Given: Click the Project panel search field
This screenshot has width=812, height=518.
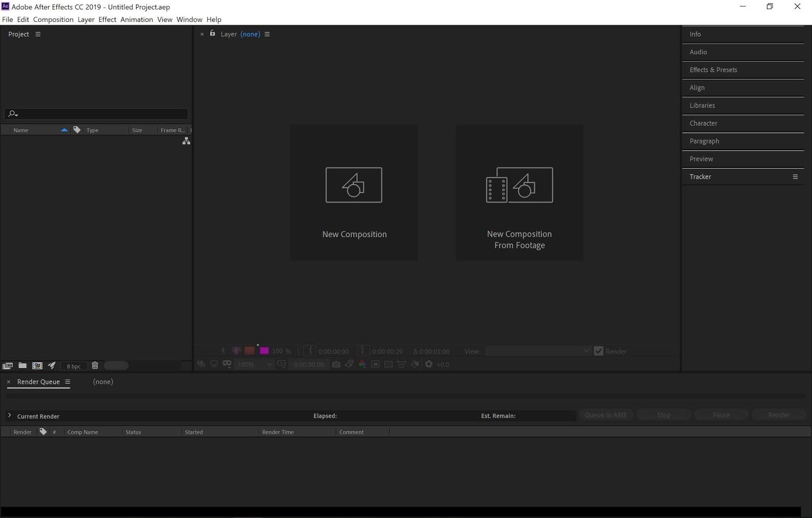Looking at the screenshot, I should pos(96,114).
